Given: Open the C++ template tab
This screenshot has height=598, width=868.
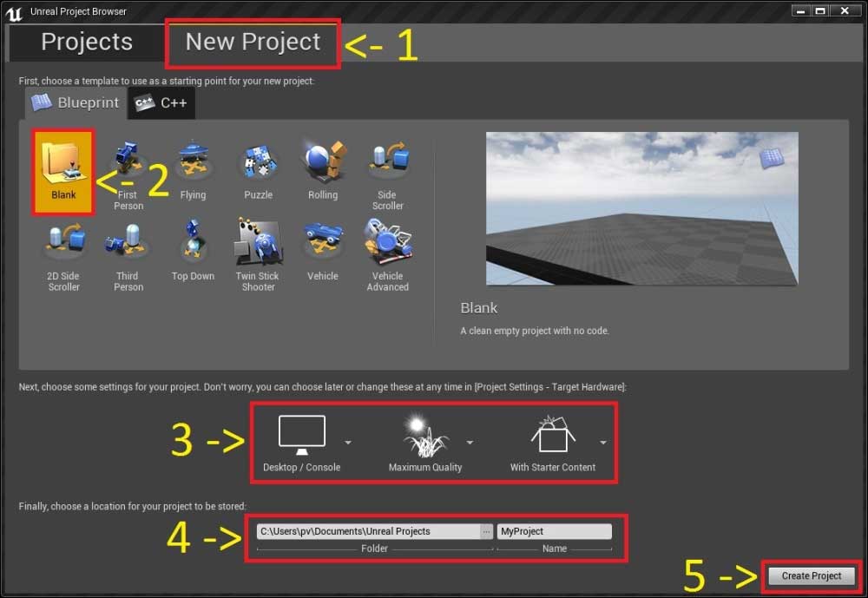Looking at the screenshot, I should click(x=161, y=103).
